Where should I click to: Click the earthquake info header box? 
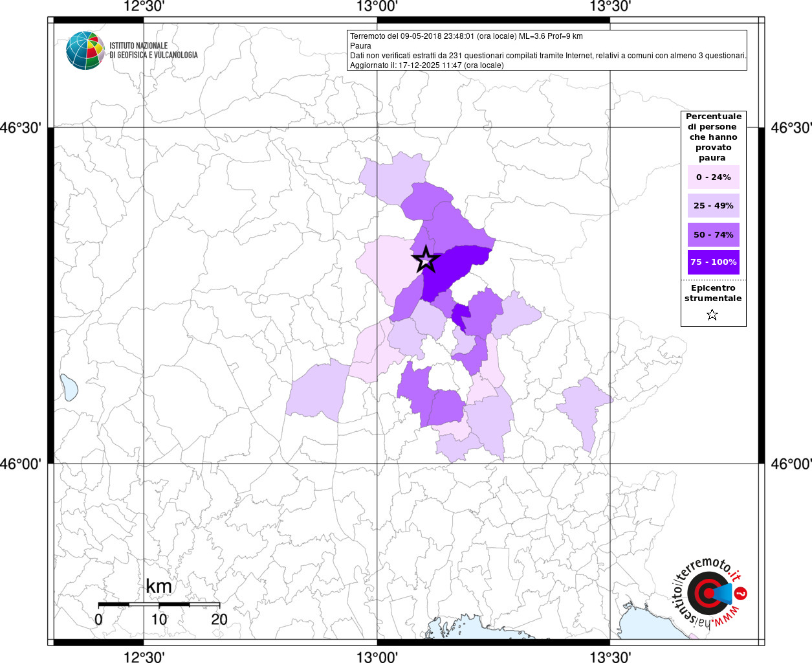(547, 51)
